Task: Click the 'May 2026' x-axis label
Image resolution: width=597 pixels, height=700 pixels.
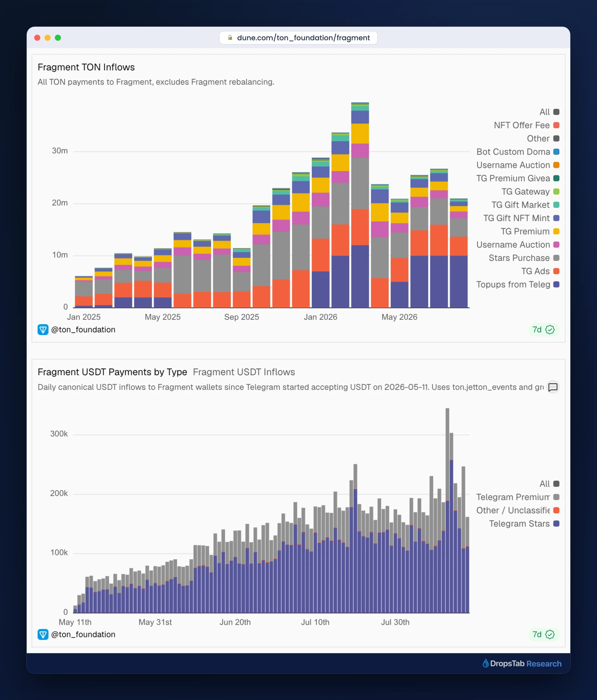Action: tap(399, 317)
